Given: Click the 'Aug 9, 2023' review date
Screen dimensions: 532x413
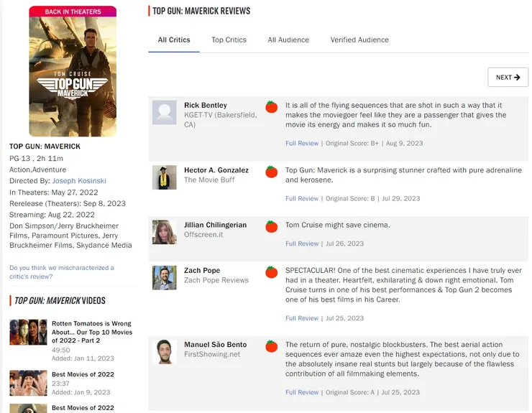Looking at the screenshot, I should (405, 144).
